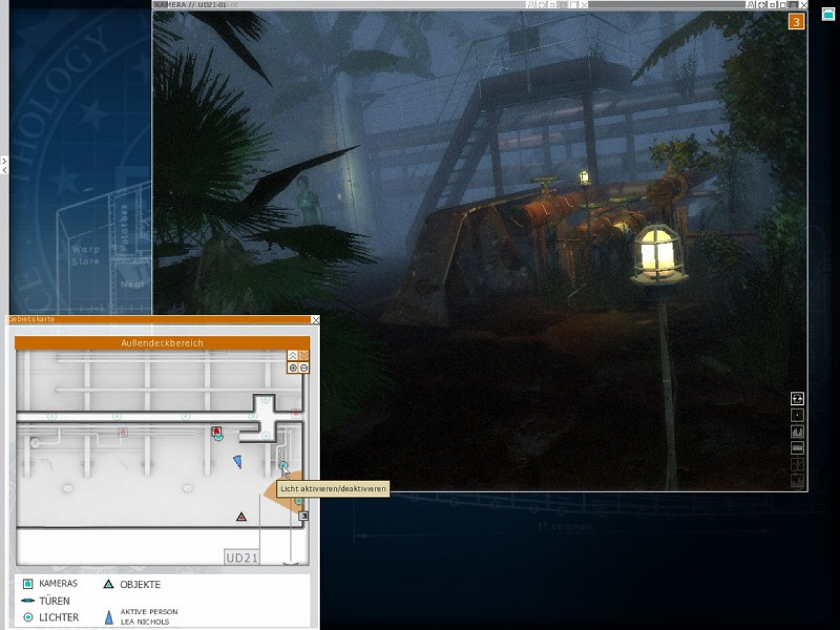The width and height of the screenshot is (840, 630).
Task: Click the person icon in front camera title bar
Action: (x=752, y=5)
